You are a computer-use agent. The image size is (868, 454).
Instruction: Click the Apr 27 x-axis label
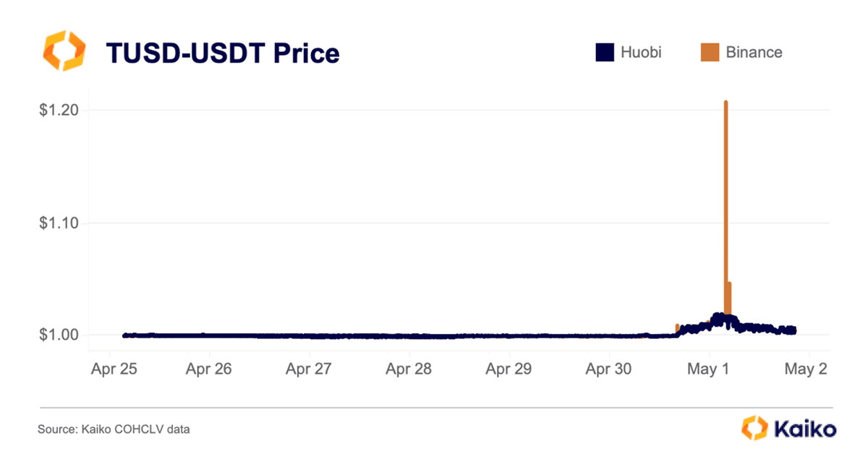pyautogui.click(x=309, y=369)
